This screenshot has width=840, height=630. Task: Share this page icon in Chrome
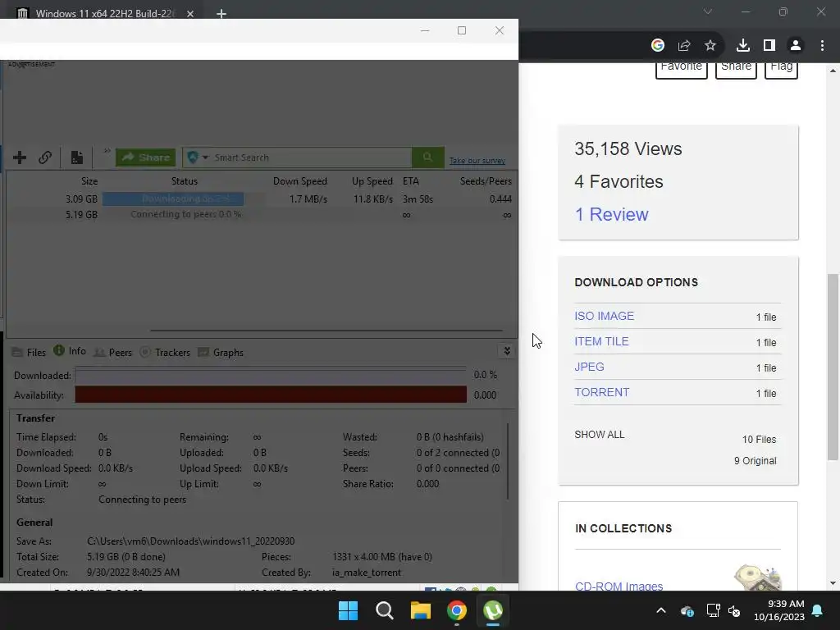[x=684, y=46]
